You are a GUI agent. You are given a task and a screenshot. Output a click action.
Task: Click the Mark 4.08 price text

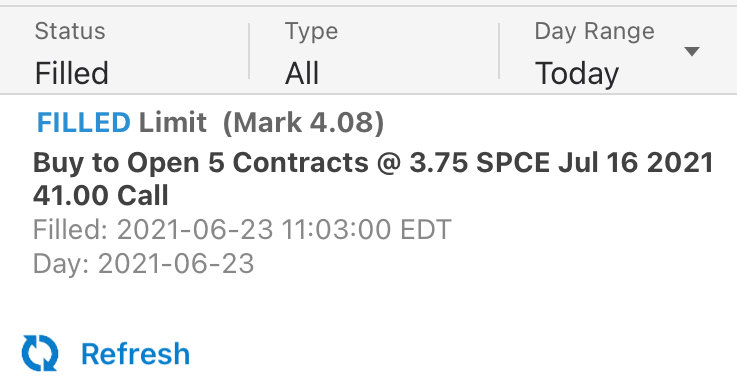pos(303,123)
